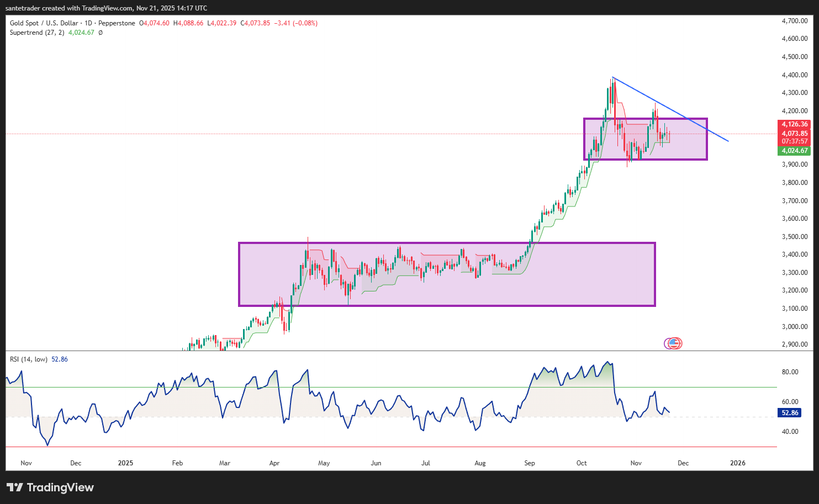Screen dimensions: 819x504
Task: Click the santetrader header attribution text
Action: [x=107, y=8]
